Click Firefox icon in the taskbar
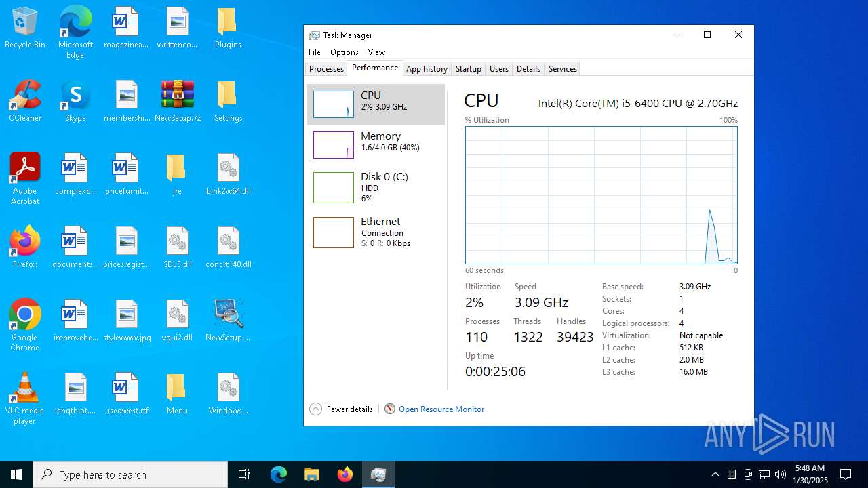Screen dimensions: 868x488 (345, 474)
